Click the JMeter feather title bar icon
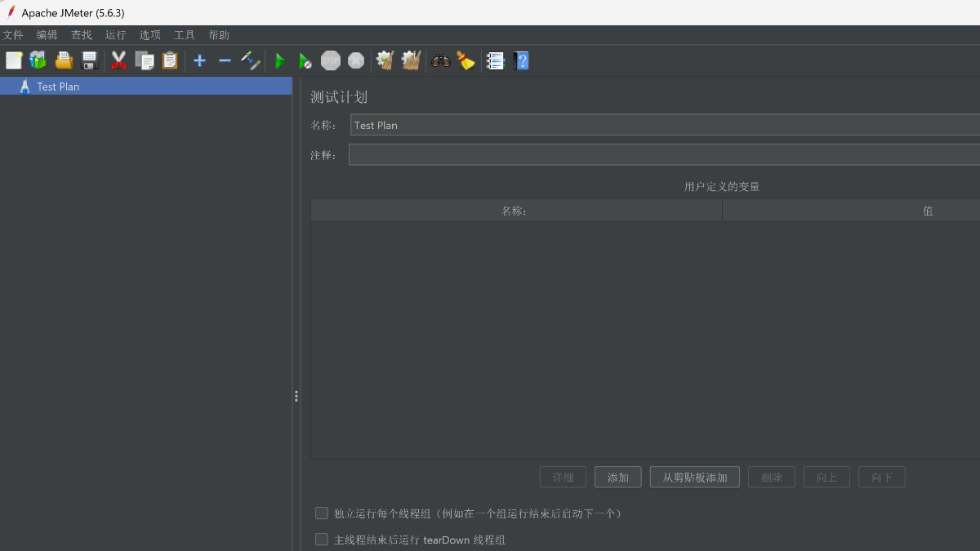 (x=11, y=12)
